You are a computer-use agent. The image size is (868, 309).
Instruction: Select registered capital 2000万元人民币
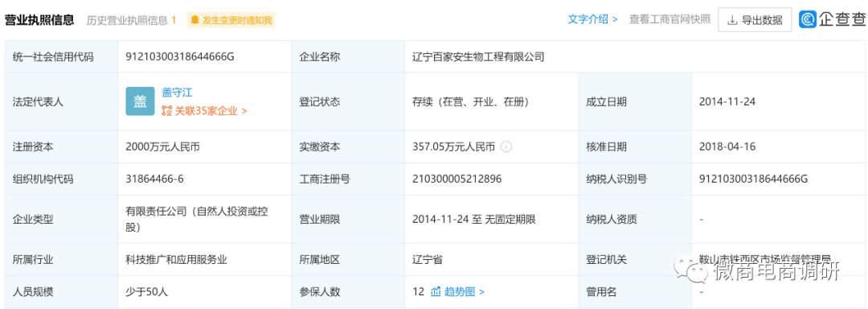162,147
